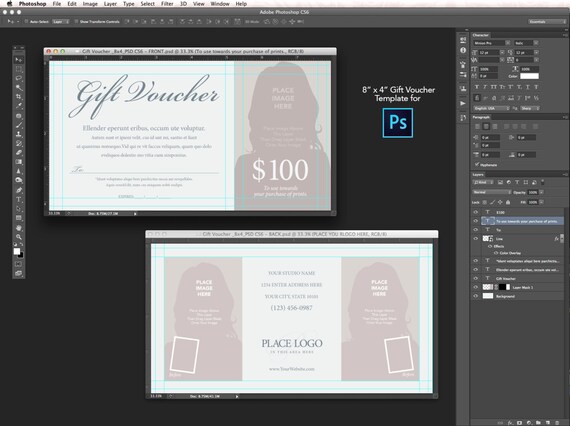Open the Essentials workspace dropdown
The width and height of the screenshot is (570, 426).
tap(547, 21)
